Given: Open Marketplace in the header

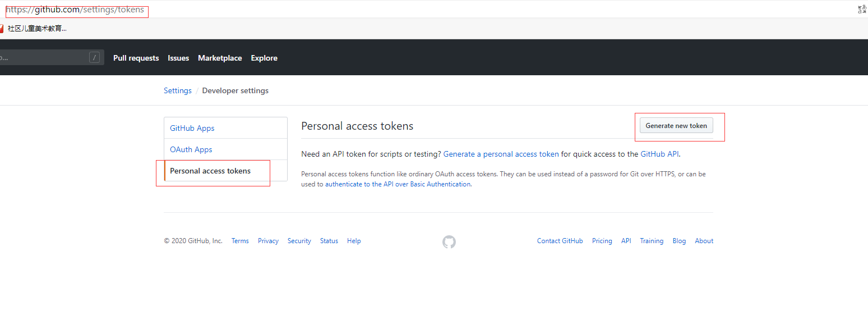Looking at the screenshot, I should point(220,58).
